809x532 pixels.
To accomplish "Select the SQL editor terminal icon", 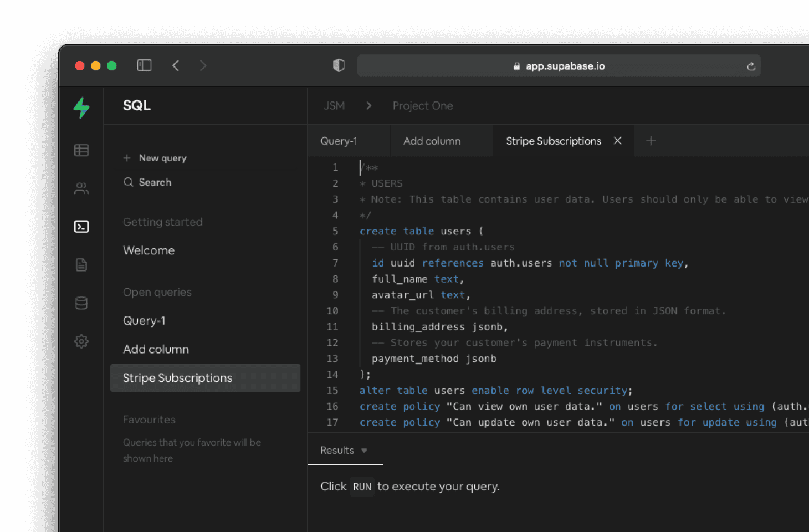I will [81, 226].
